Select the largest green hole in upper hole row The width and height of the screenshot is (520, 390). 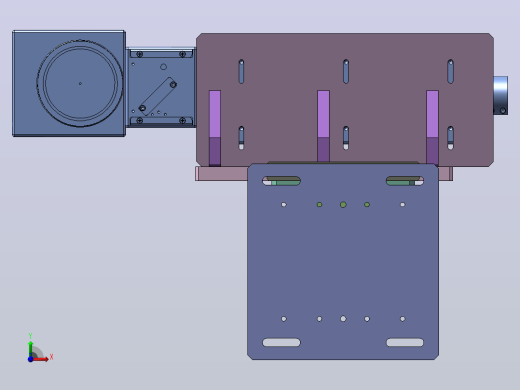[343, 205]
